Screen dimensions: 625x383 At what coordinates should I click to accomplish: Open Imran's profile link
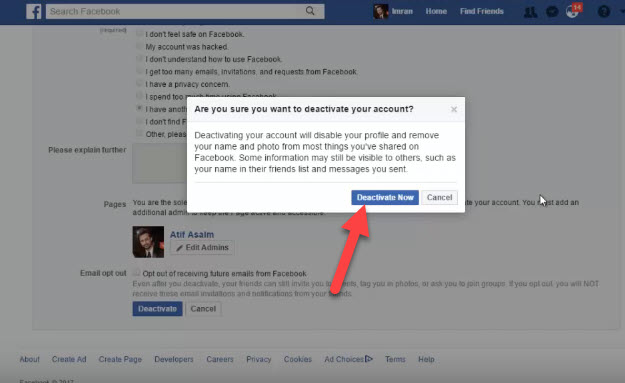point(402,12)
